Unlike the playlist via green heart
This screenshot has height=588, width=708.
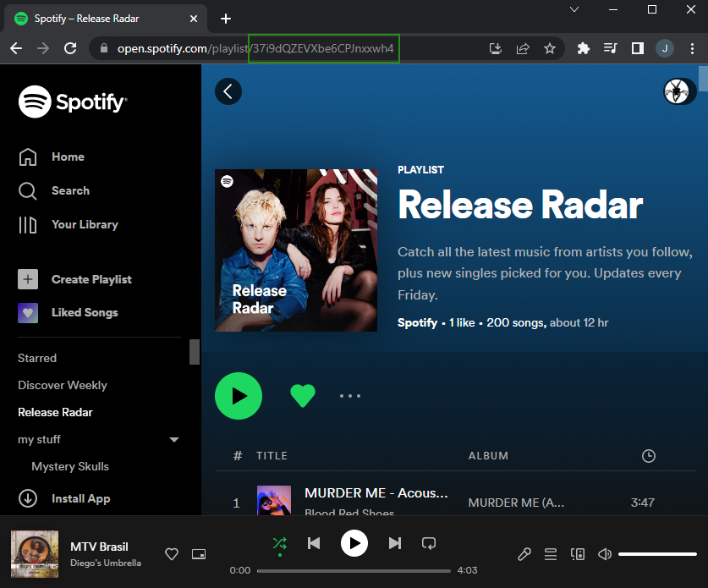point(303,396)
